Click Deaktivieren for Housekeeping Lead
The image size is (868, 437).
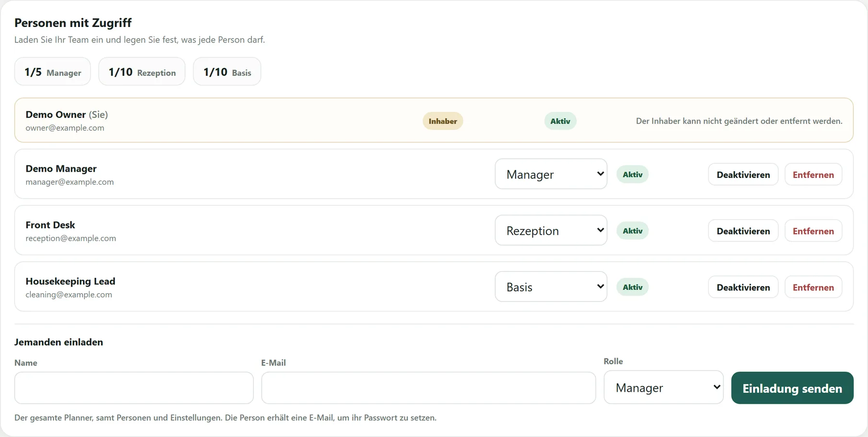tap(743, 287)
